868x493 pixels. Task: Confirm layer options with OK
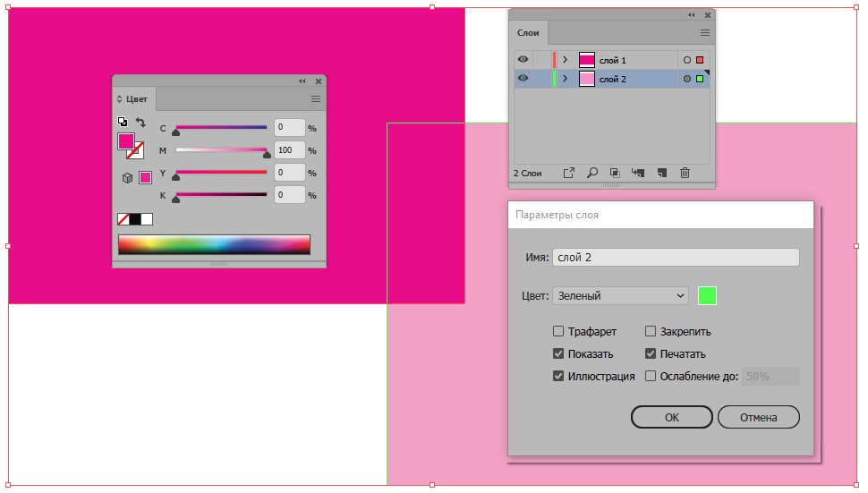pyautogui.click(x=671, y=417)
